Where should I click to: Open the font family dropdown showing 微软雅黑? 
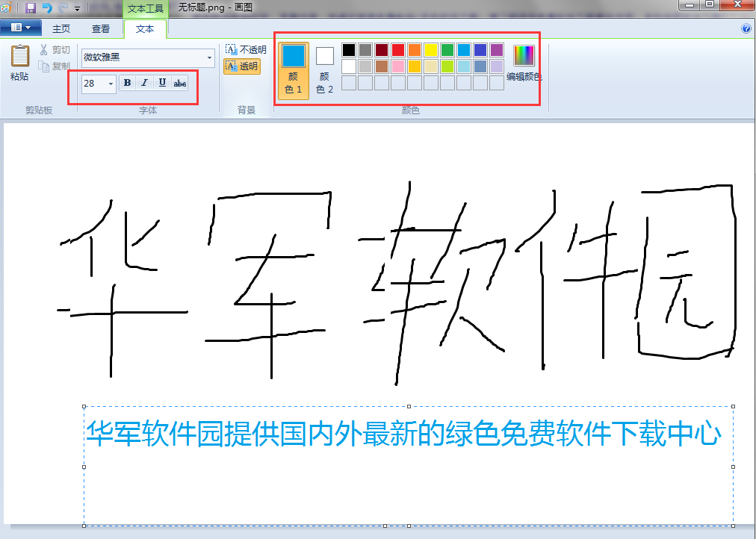click(209, 57)
